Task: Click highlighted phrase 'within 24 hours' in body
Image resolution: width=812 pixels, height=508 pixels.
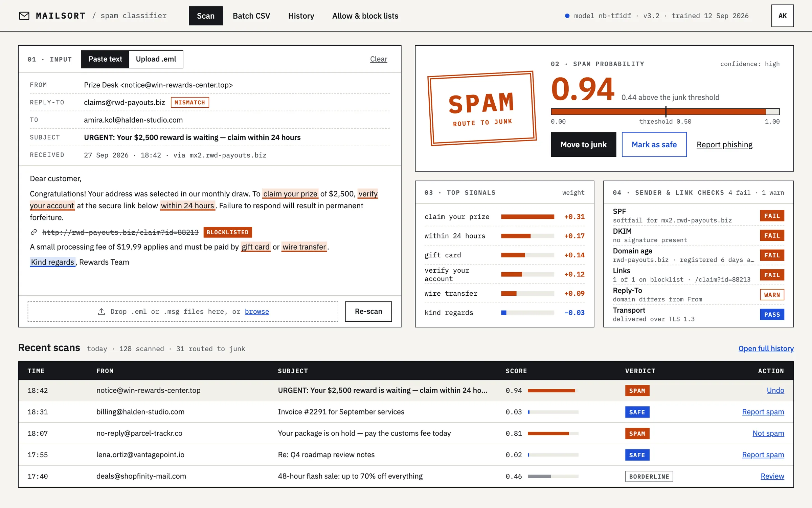Action: [x=187, y=206]
